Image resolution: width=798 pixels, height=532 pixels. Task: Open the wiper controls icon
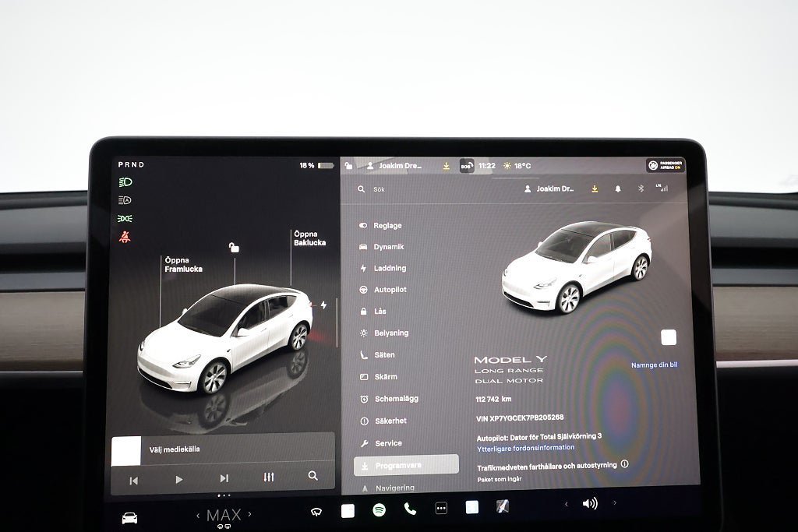click(316, 512)
